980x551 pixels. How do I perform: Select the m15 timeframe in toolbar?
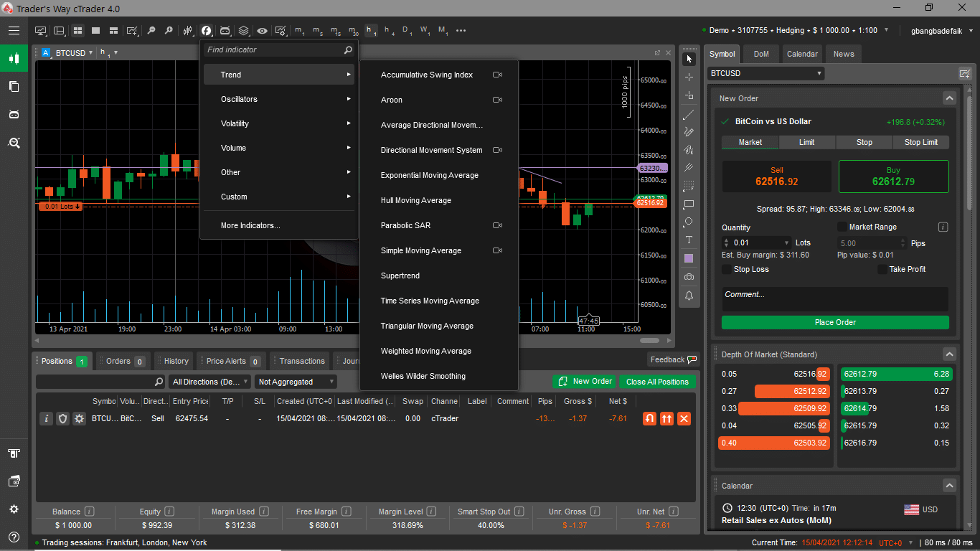point(335,31)
